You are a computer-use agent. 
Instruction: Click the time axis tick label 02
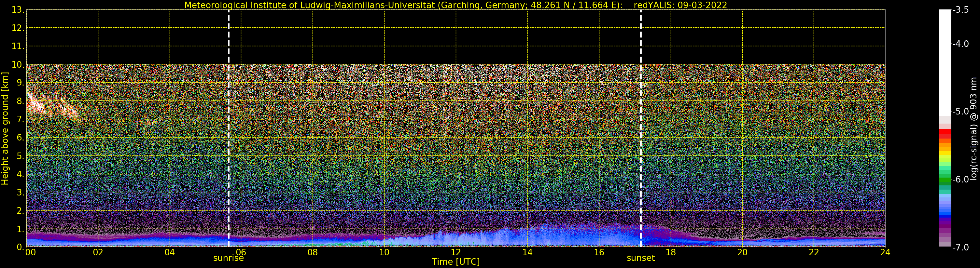pyautogui.click(x=98, y=252)
